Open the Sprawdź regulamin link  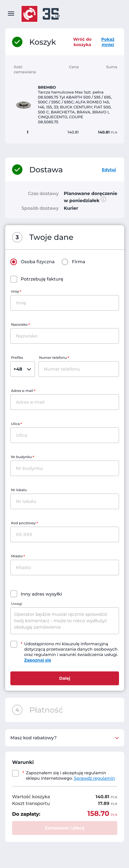[x=94, y=778]
